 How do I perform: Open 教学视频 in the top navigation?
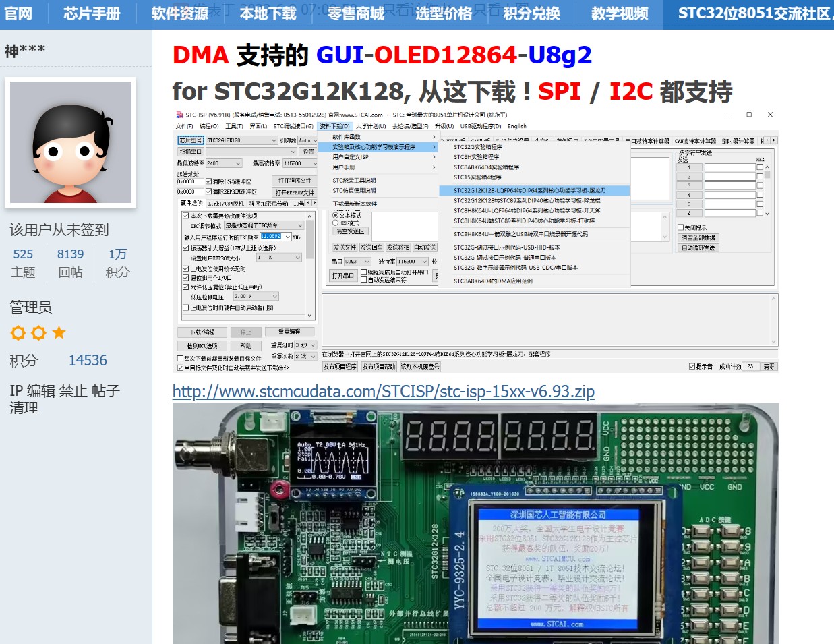(x=620, y=13)
